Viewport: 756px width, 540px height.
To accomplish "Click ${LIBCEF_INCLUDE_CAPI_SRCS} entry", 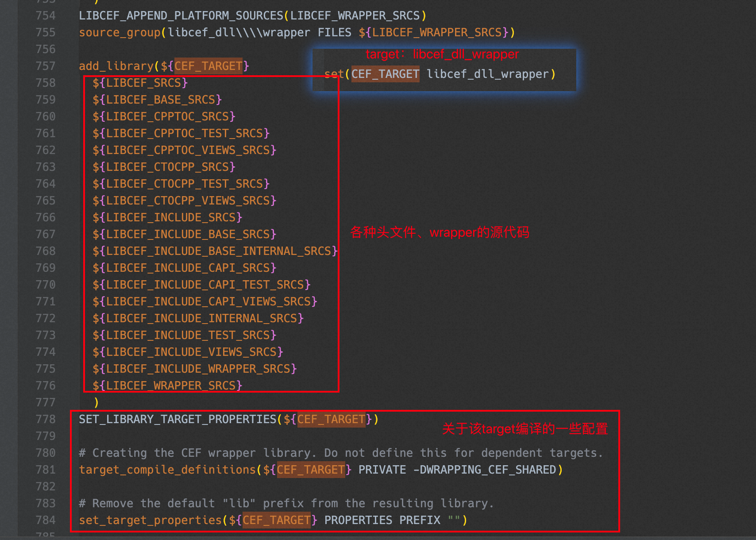I will pos(185,268).
